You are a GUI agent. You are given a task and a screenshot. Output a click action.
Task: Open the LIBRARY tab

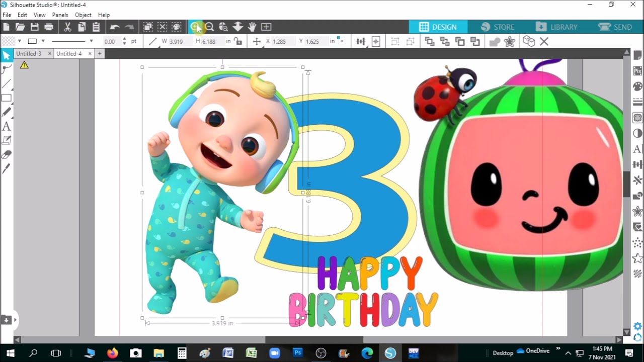tap(556, 27)
